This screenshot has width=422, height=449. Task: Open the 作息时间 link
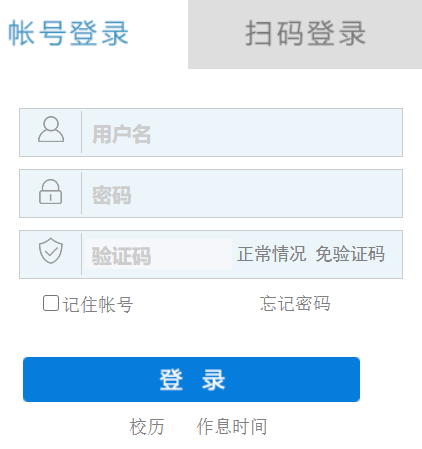click(x=232, y=426)
